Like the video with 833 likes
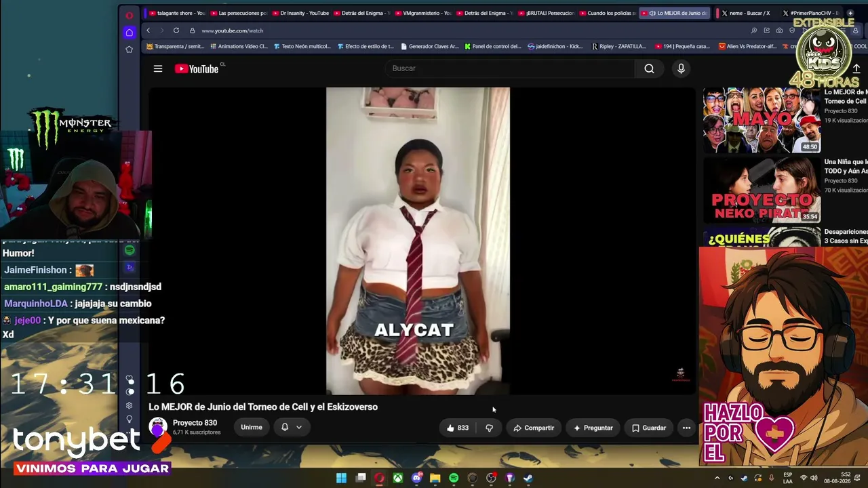868x488 pixels. click(x=457, y=428)
